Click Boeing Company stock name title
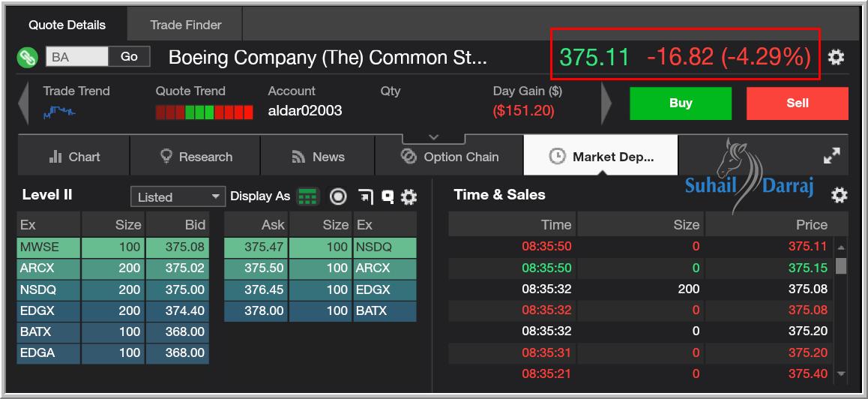This screenshot has width=868, height=399. tap(328, 58)
